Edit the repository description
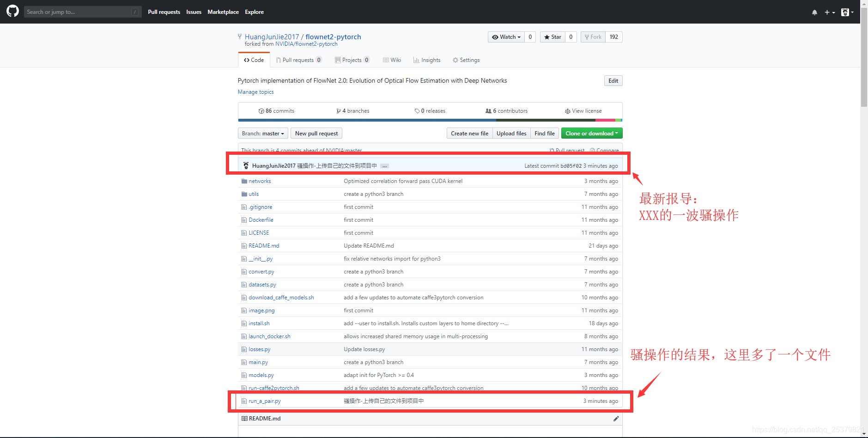The height and width of the screenshot is (438, 868). coord(613,81)
